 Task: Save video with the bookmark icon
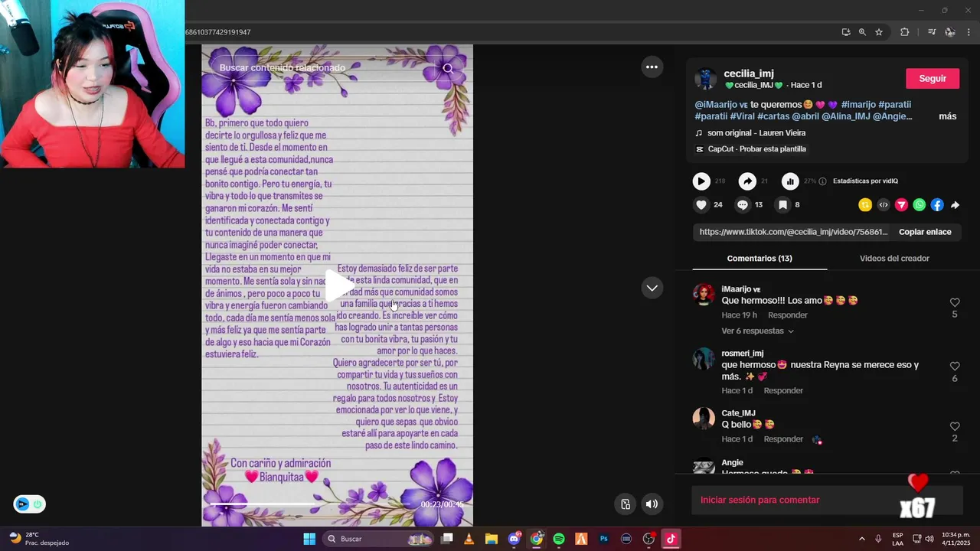782,204
